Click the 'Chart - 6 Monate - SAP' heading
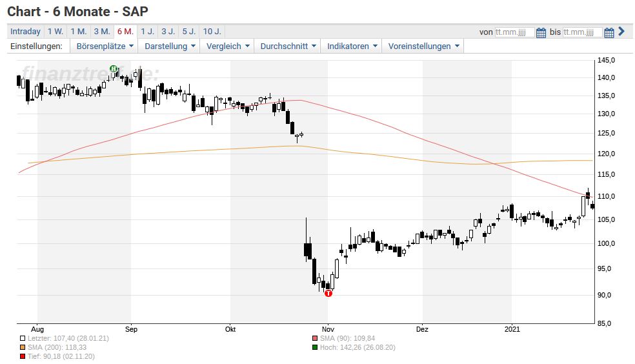635x364 pixels. tap(77, 12)
